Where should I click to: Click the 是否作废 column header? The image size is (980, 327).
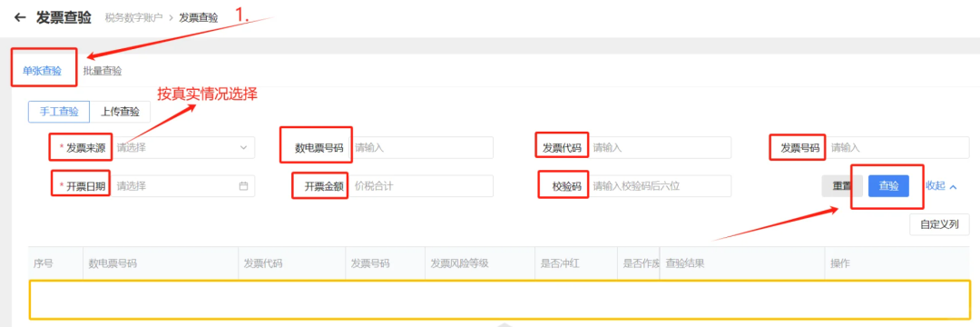[640, 263]
